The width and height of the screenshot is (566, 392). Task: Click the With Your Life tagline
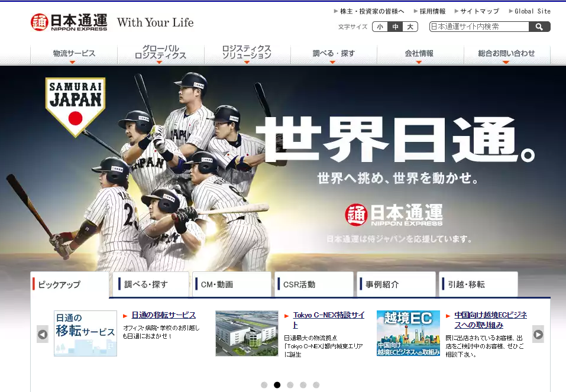point(155,22)
